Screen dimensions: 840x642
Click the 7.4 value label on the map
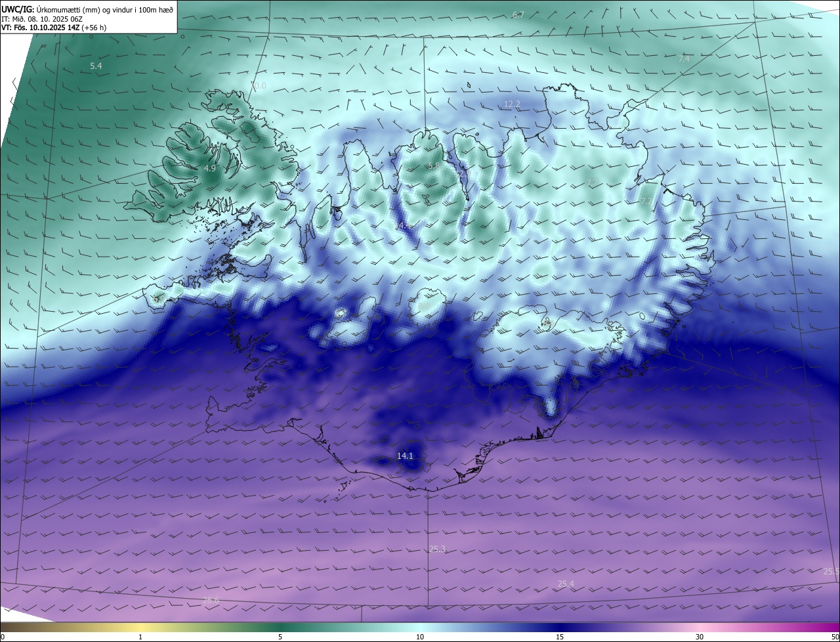[684, 59]
